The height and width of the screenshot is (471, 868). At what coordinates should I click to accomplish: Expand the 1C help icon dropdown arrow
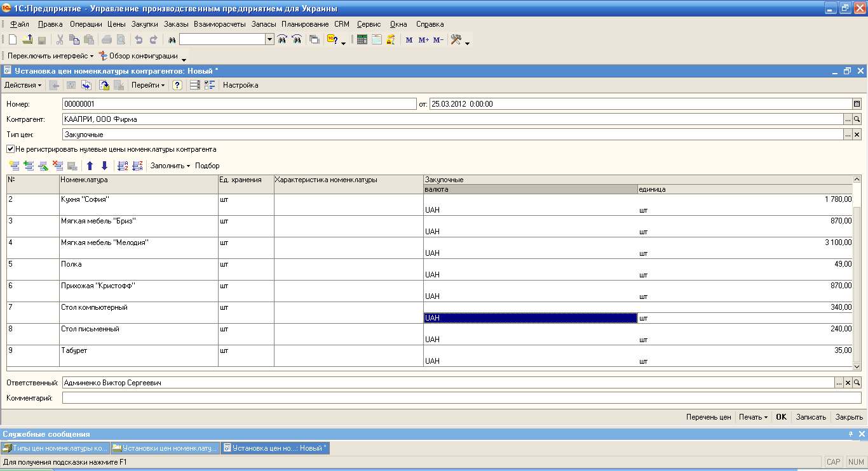344,43
